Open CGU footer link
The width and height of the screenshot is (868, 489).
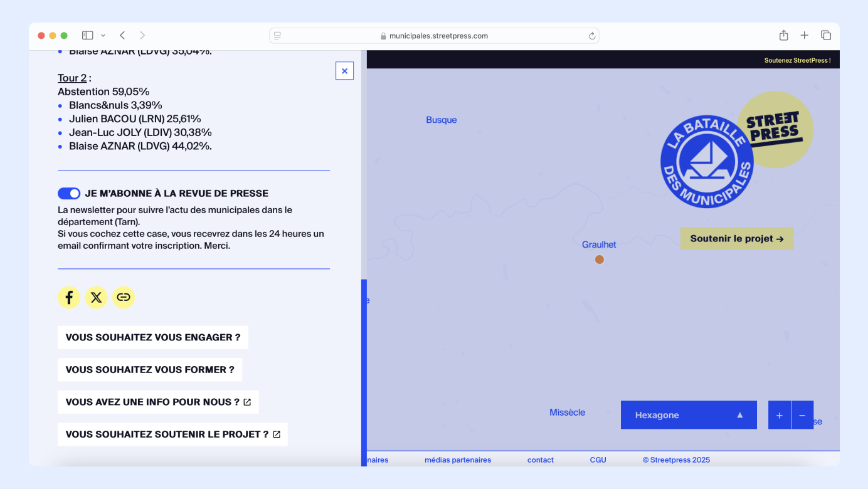tap(598, 460)
